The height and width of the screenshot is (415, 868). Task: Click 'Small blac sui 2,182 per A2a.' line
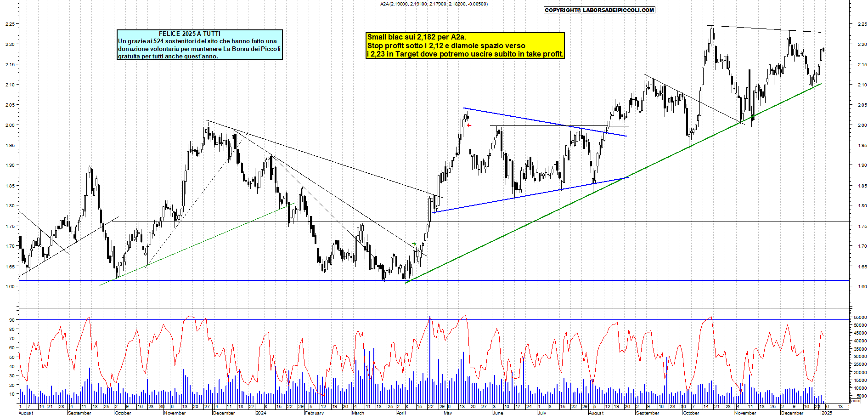(x=417, y=37)
